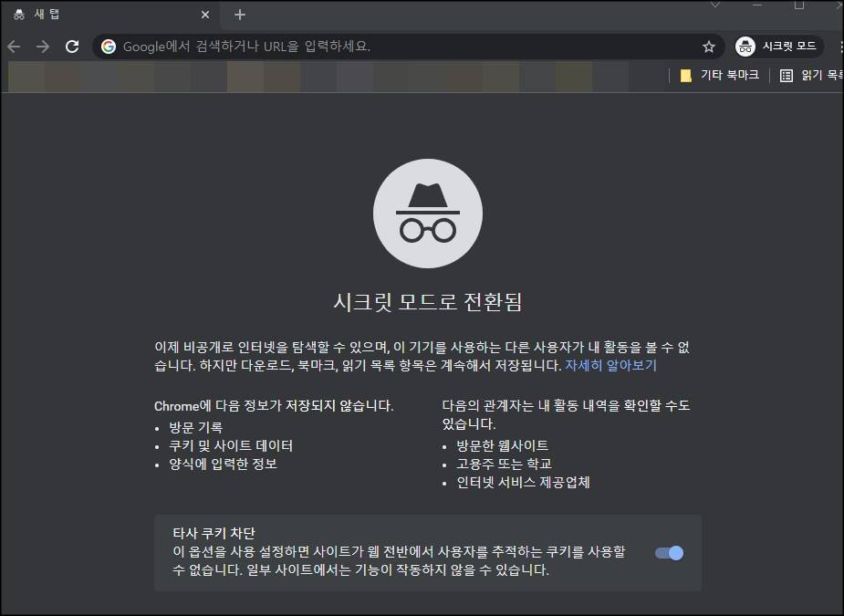The image size is (844, 616).
Task: Open a new tab with plus button
Action: pyautogui.click(x=240, y=16)
